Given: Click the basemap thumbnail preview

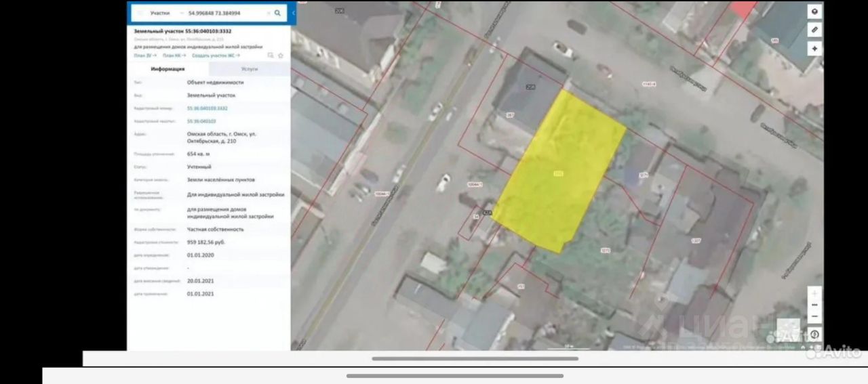Looking at the screenshot, I should [x=789, y=329].
